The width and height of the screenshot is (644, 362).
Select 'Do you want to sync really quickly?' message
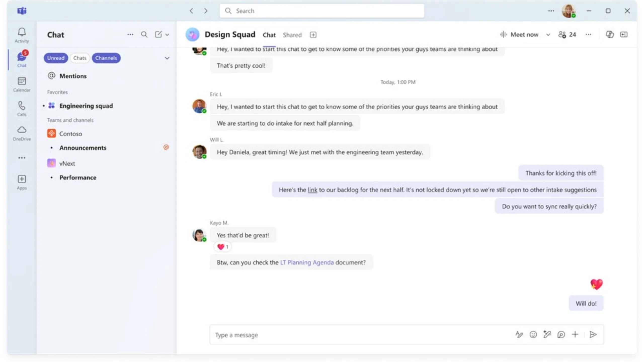click(549, 206)
